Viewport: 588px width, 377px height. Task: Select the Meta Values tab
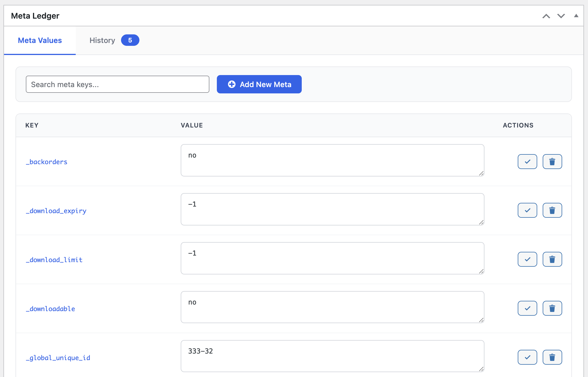tap(40, 40)
